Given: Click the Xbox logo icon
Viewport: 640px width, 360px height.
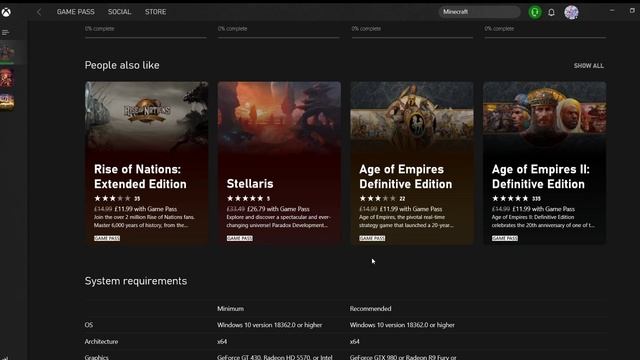Looking at the screenshot, I should point(6,12).
